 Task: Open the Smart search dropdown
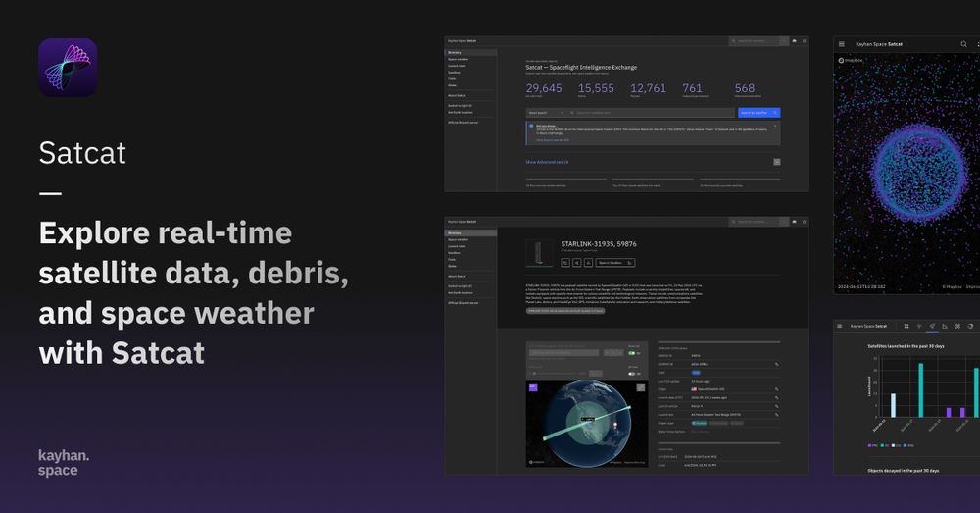point(546,113)
